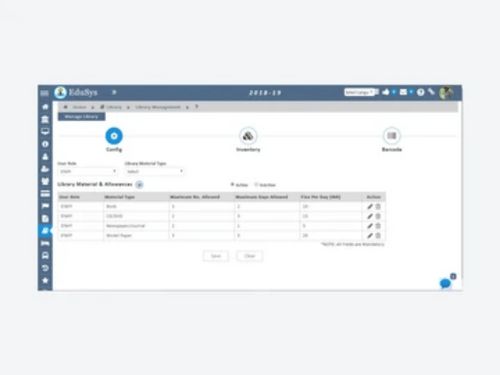Image resolution: width=500 pixels, height=375 pixels.
Task: Click the 2018-19 academic year text
Action: click(x=265, y=93)
